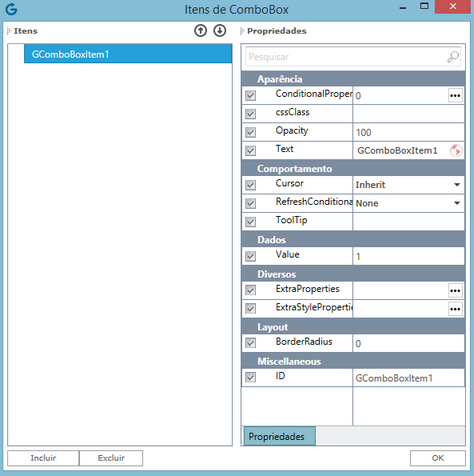474x476 pixels.
Task: Move item down with the down-arrow icon
Action: point(220,31)
